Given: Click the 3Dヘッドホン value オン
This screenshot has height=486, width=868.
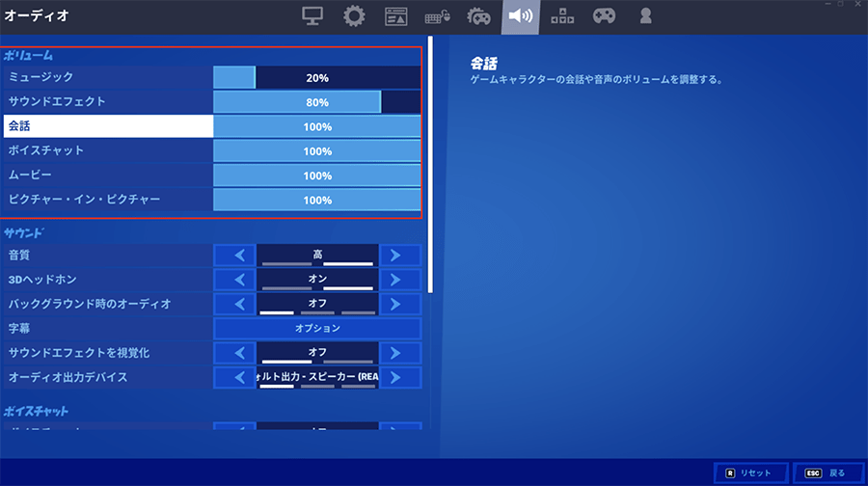Looking at the screenshot, I should pos(317,280).
